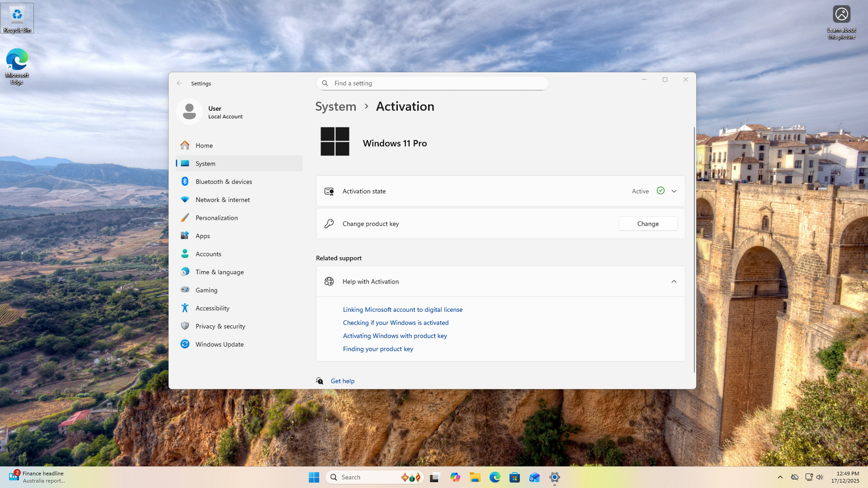Select Time & language in sidebar
The image size is (868, 488).
click(x=219, y=272)
